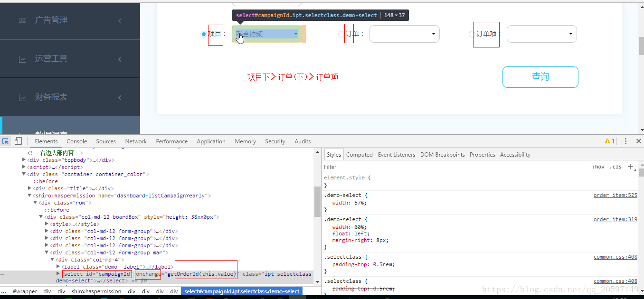Click the 运营工具 chart icon
Screen dimensions: 644x299
(22, 59)
